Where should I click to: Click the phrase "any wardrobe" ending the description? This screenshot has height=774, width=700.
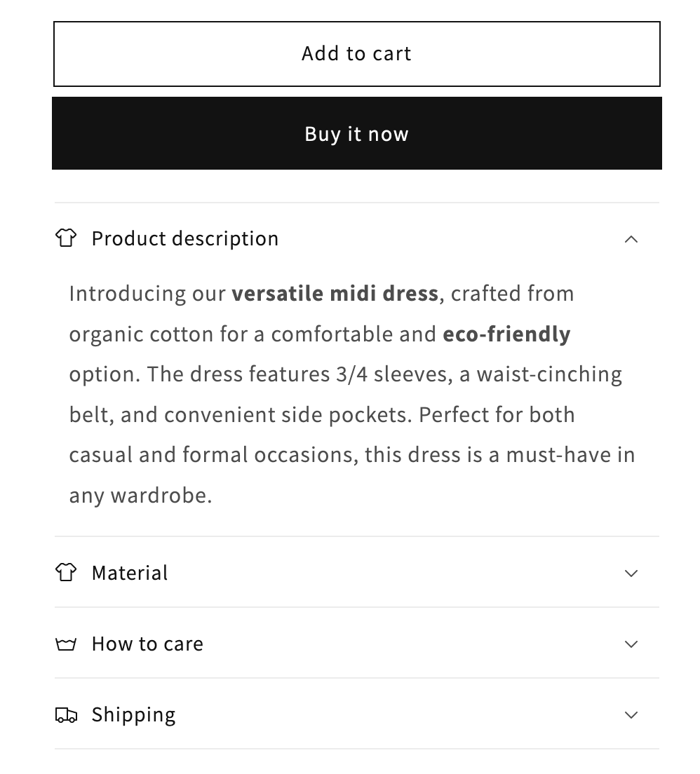point(140,495)
